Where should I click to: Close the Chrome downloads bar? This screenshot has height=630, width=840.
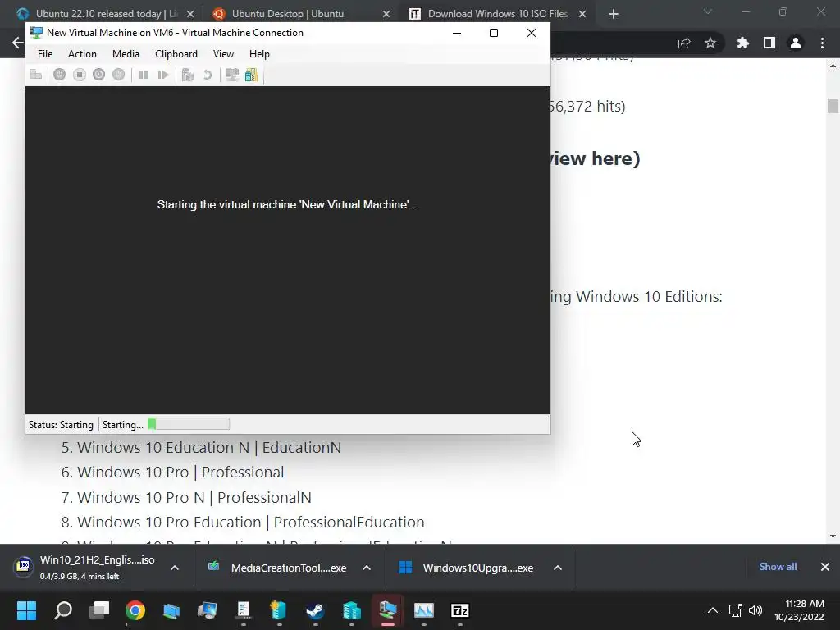tap(825, 567)
